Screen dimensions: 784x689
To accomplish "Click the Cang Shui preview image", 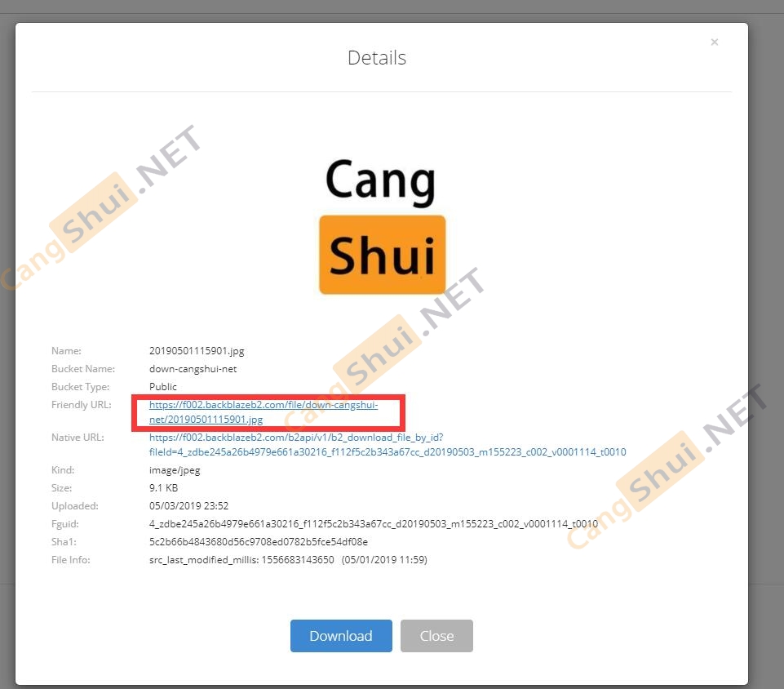I will tap(382, 225).
